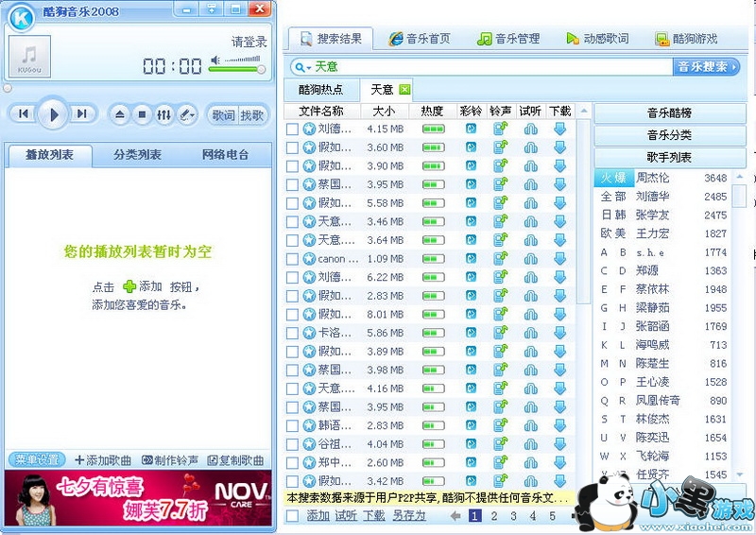Open the 搜索结果 tab
756x535 pixels.
click(x=331, y=39)
